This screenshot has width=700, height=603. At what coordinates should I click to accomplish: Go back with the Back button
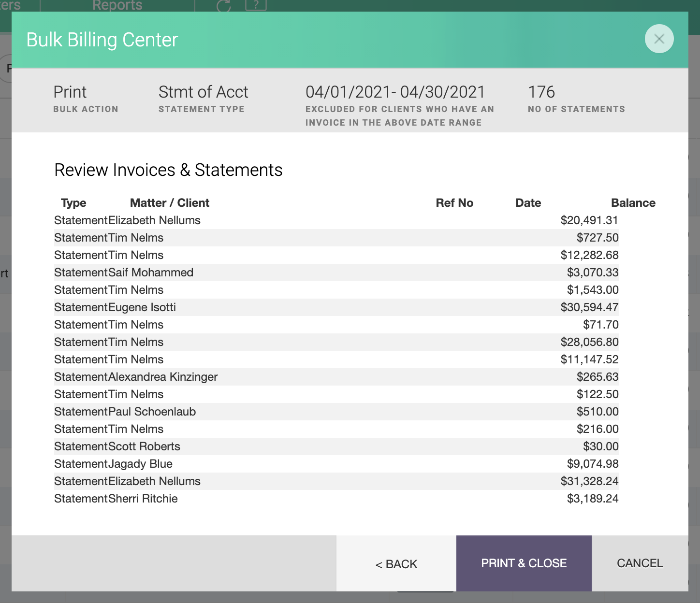pos(396,564)
